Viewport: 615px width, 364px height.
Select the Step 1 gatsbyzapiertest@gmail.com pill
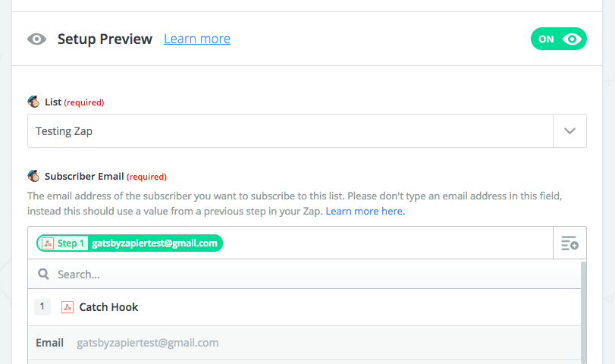pyautogui.click(x=130, y=243)
